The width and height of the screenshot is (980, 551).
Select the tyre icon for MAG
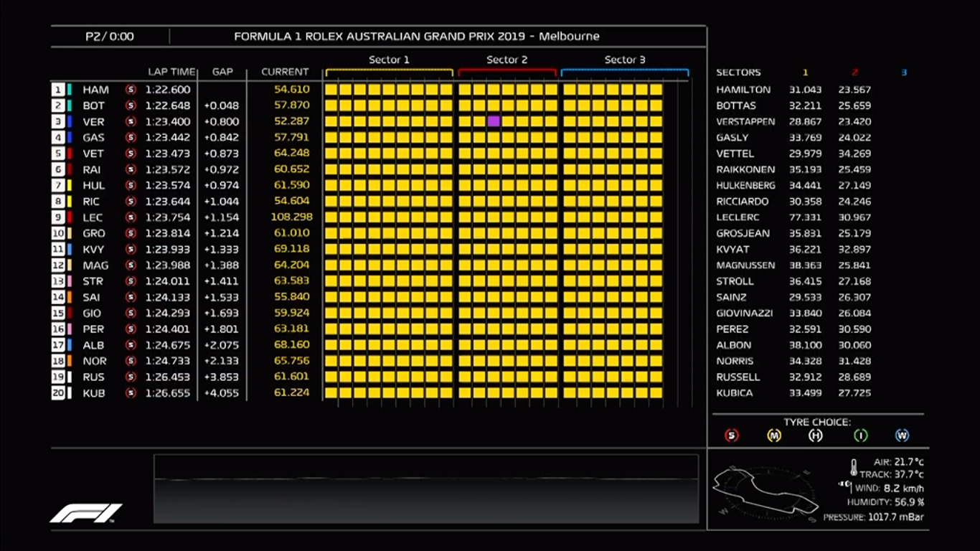point(131,265)
